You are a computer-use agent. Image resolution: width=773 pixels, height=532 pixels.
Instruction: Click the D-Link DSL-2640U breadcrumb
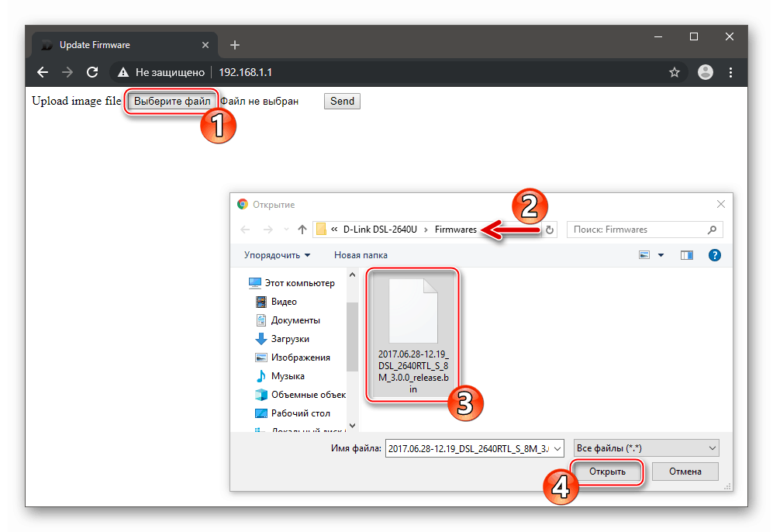coord(380,230)
